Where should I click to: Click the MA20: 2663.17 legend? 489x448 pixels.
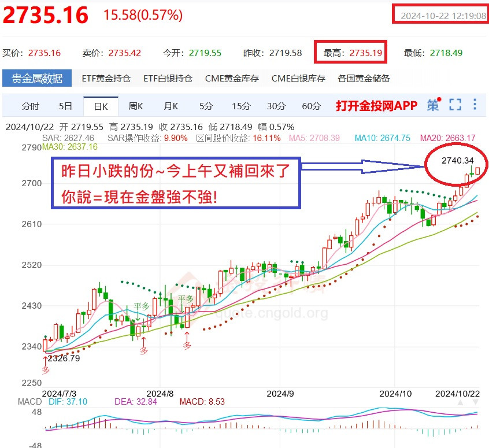click(x=447, y=138)
